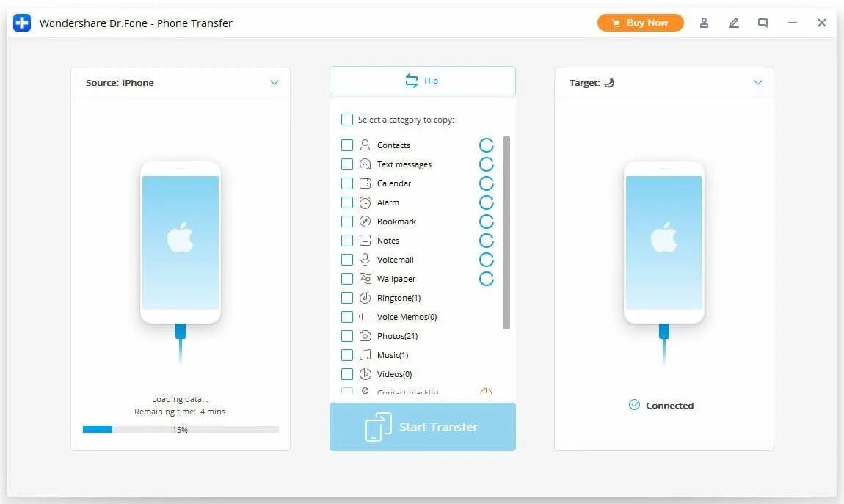The image size is (844, 504).
Task: Click the loading spinner beside Text messages
Action: (486, 164)
